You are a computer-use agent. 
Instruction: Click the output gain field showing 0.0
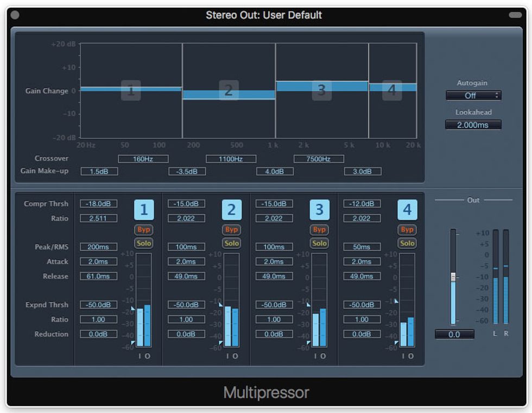tap(455, 334)
